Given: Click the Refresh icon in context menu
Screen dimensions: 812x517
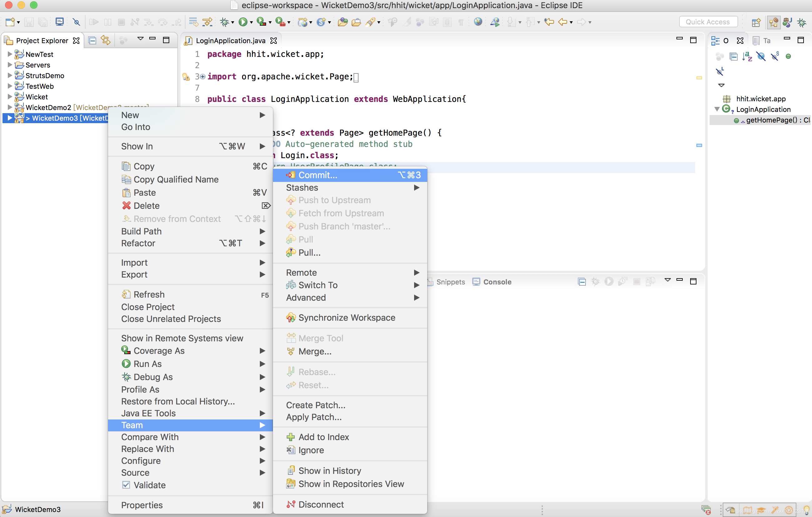Looking at the screenshot, I should tap(126, 294).
